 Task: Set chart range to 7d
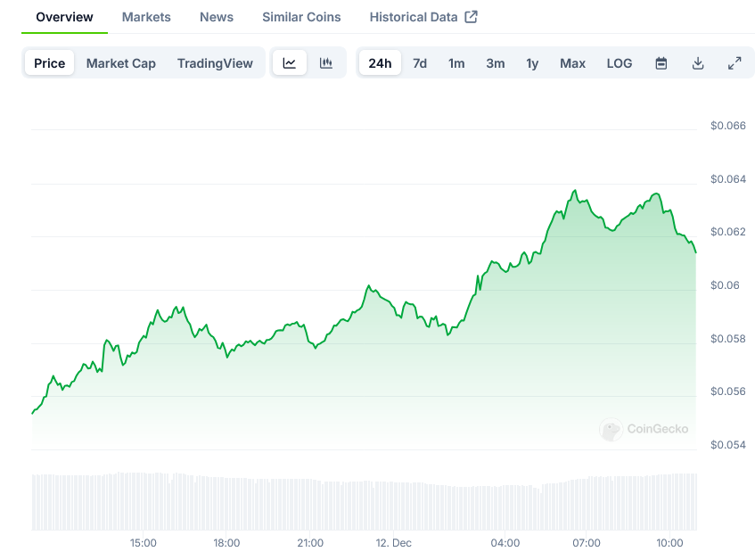(420, 63)
